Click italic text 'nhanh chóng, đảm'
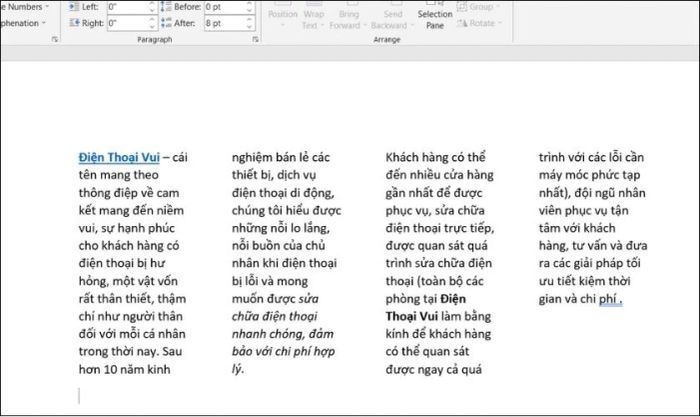This screenshot has width=700, height=417. (283, 334)
